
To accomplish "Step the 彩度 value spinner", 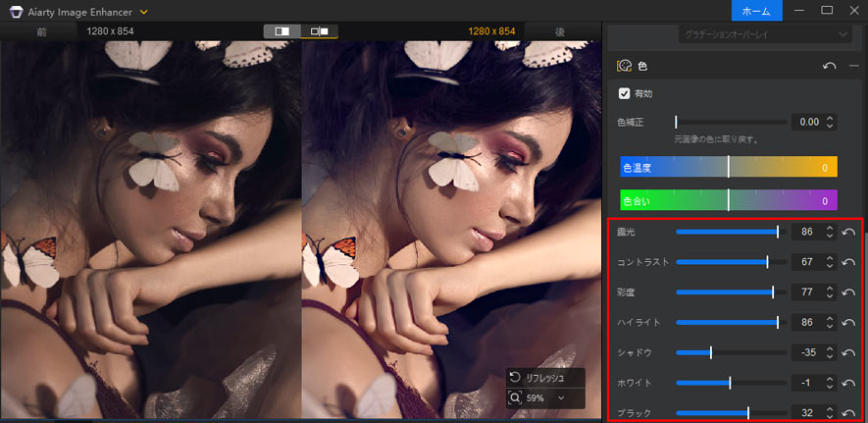I will click(x=829, y=291).
